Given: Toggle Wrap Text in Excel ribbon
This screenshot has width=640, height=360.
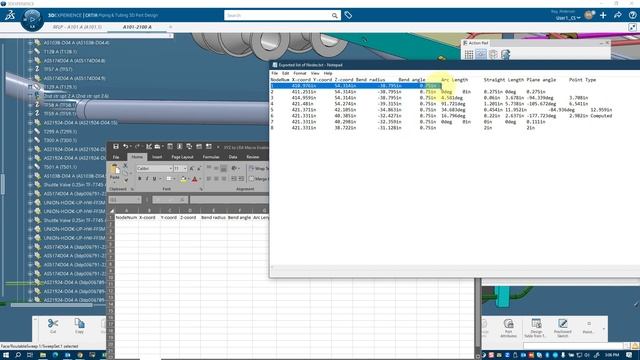Looking at the screenshot, I should (259, 168).
